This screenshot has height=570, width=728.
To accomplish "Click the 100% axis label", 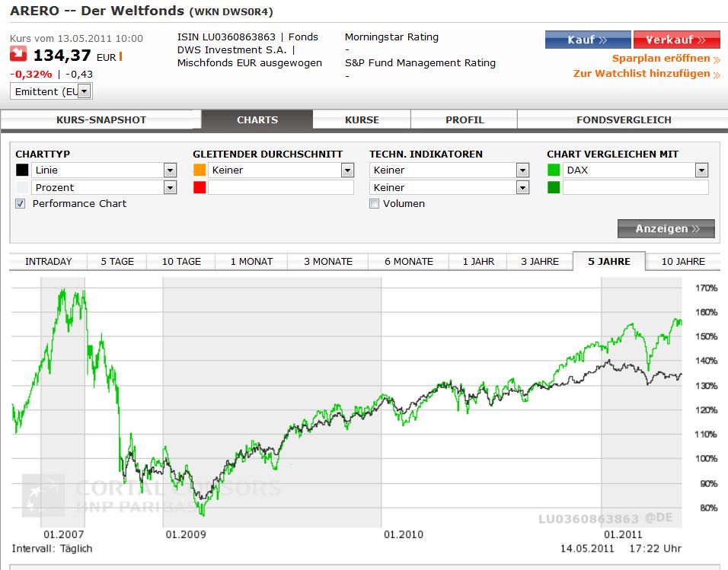I will 706,459.
